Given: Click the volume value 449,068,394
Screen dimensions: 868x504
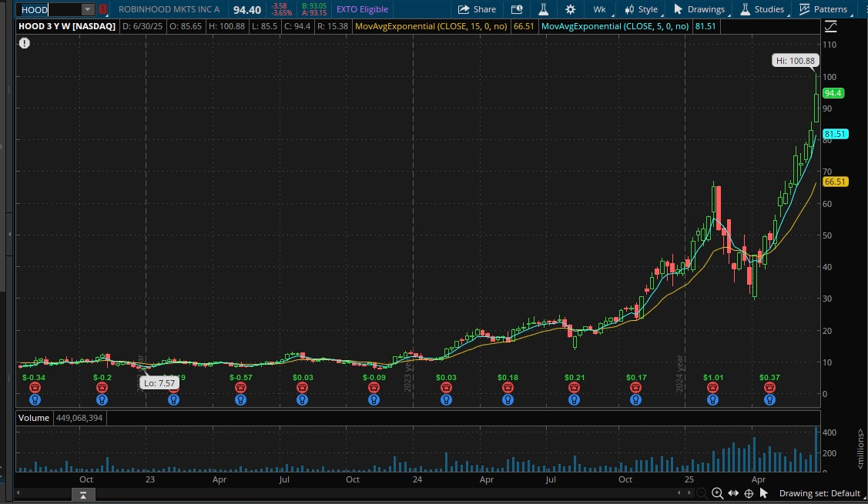Looking at the screenshot, I should click(79, 418).
